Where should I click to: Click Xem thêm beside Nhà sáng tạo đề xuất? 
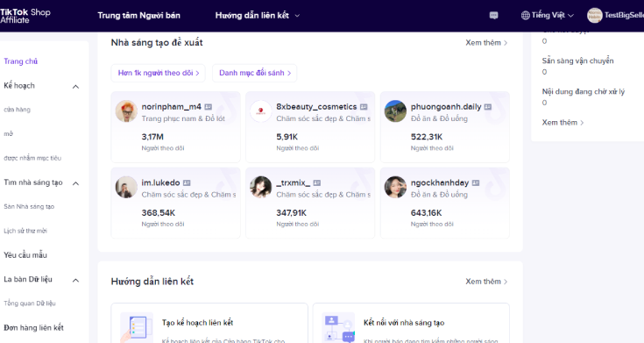tap(486, 43)
